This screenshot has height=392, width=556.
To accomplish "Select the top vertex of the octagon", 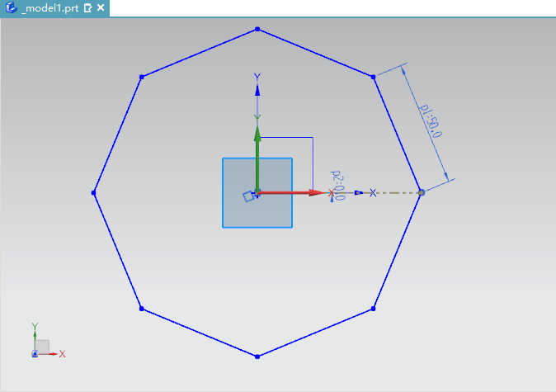I will (x=257, y=29).
